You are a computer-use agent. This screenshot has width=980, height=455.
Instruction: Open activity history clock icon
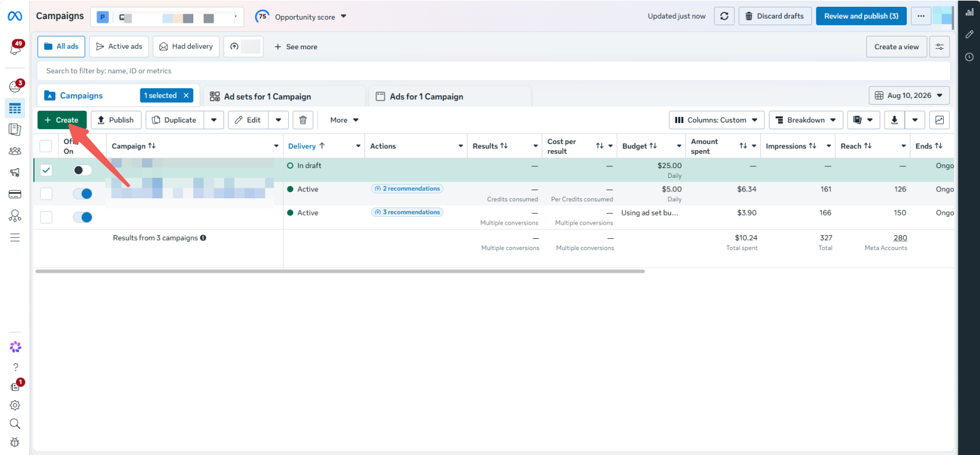[969, 57]
